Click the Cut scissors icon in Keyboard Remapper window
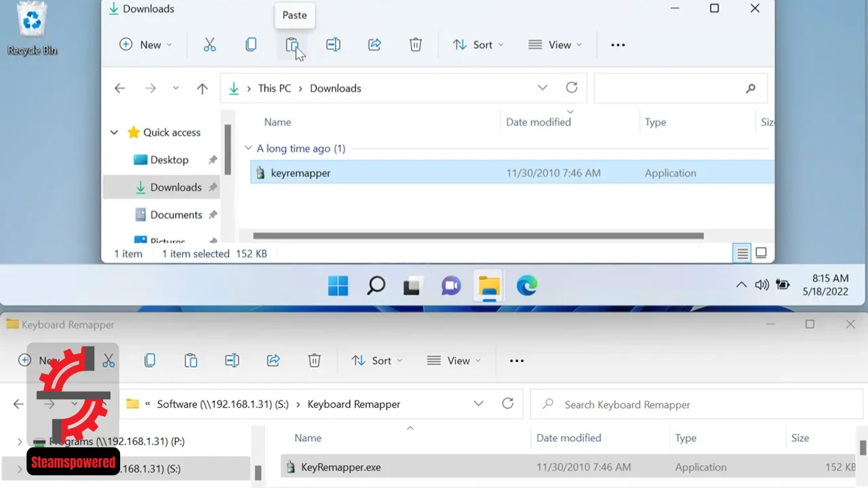 pyautogui.click(x=108, y=361)
